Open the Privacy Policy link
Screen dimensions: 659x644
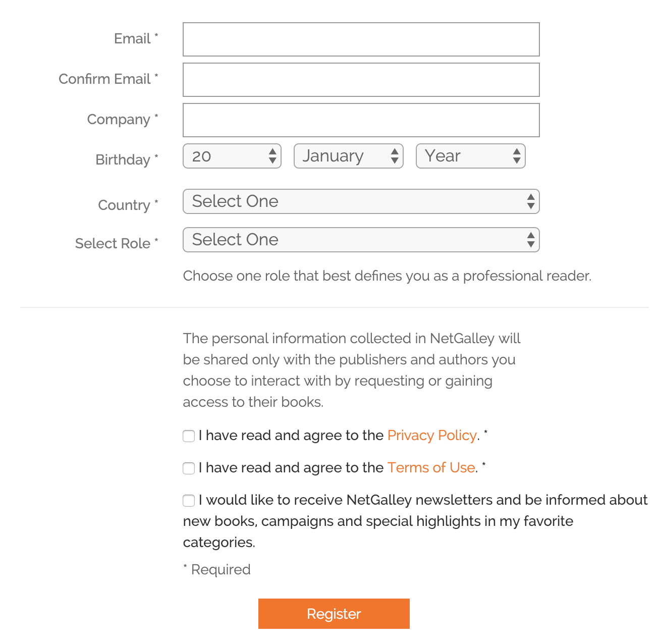coord(432,435)
